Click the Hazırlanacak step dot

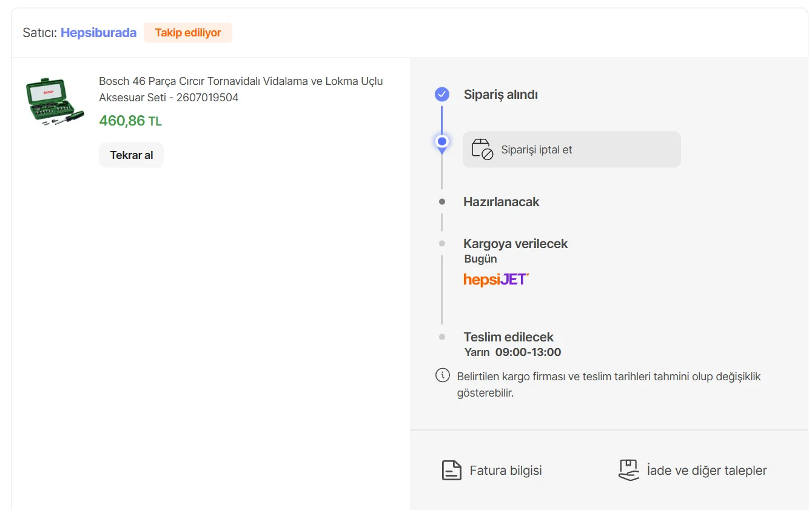(442, 202)
